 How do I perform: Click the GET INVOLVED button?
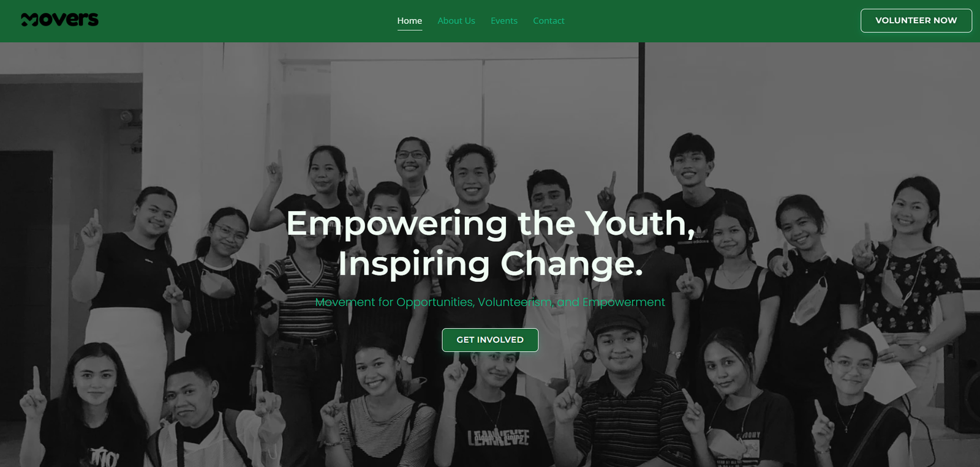click(490, 340)
